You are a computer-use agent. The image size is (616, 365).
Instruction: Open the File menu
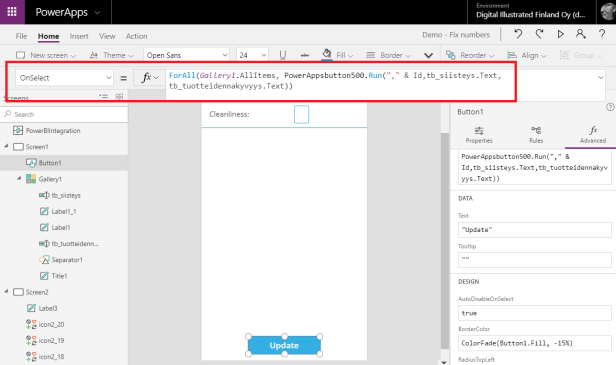click(21, 36)
